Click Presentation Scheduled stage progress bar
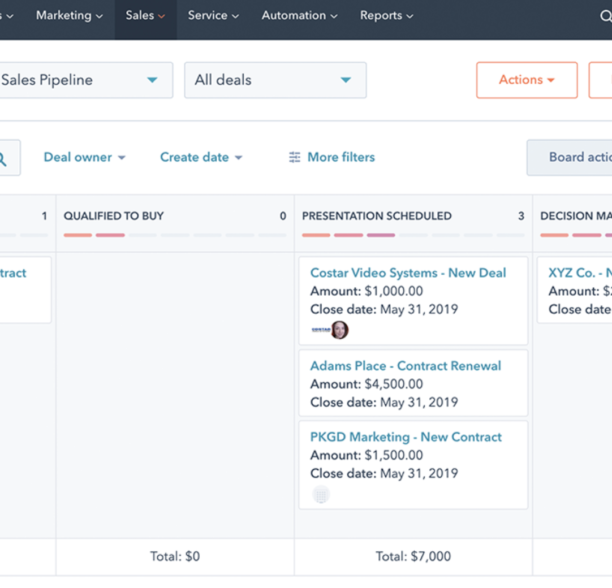 (413, 235)
